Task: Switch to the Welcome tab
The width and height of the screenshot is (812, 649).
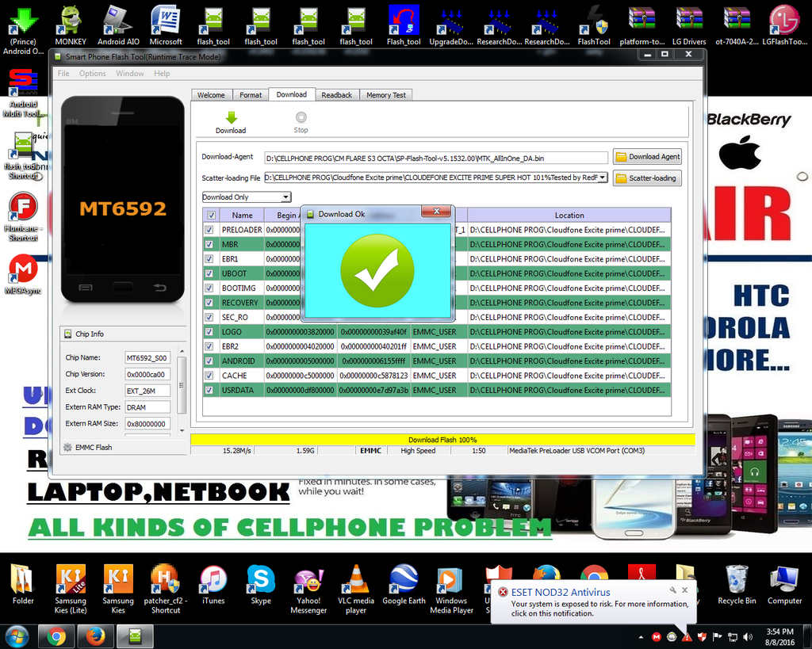Action: tap(211, 95)
